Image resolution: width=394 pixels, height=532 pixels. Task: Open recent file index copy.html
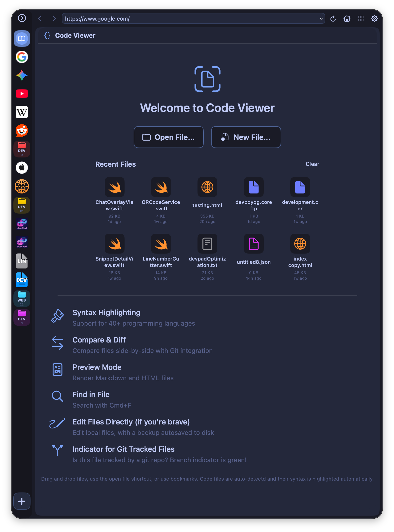300,257
